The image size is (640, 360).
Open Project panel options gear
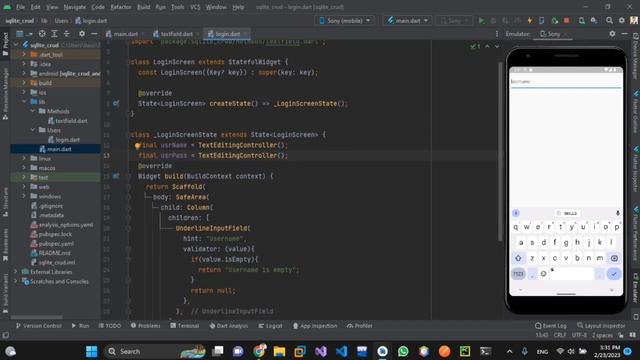coord(82,34)
